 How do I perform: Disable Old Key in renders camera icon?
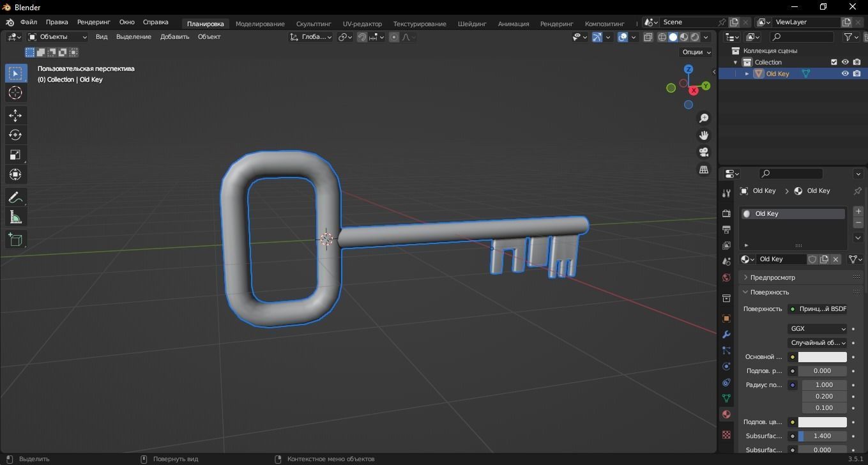click(857, 73)
